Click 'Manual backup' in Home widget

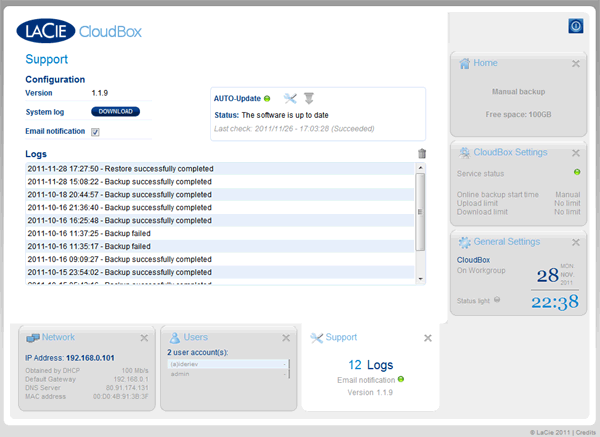click(x=518, y=92)
